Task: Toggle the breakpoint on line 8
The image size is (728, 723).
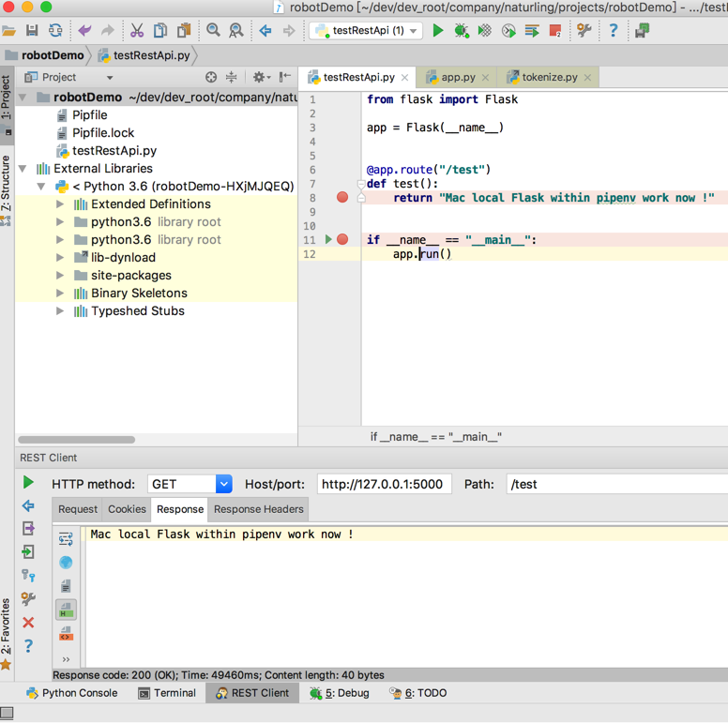Action: pyautogui.click(x=342, y=198)
